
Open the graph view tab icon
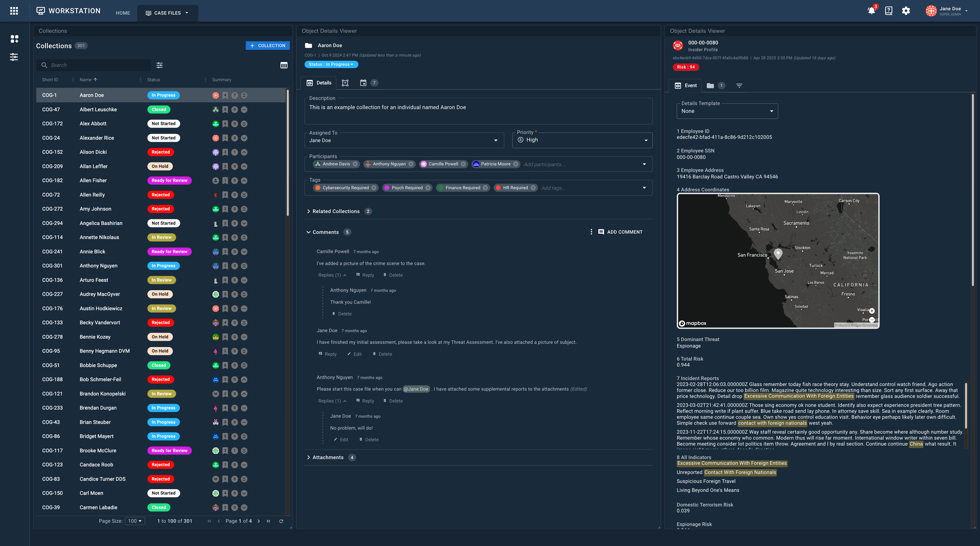tap(345, 83)
